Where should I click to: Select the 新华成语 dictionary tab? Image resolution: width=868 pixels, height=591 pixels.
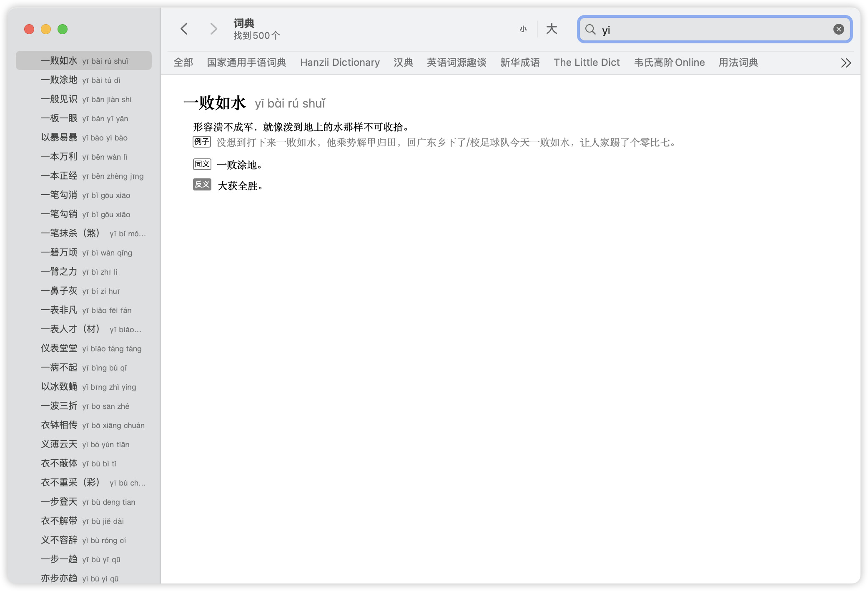pyautogui.click(x=520, y=63)
